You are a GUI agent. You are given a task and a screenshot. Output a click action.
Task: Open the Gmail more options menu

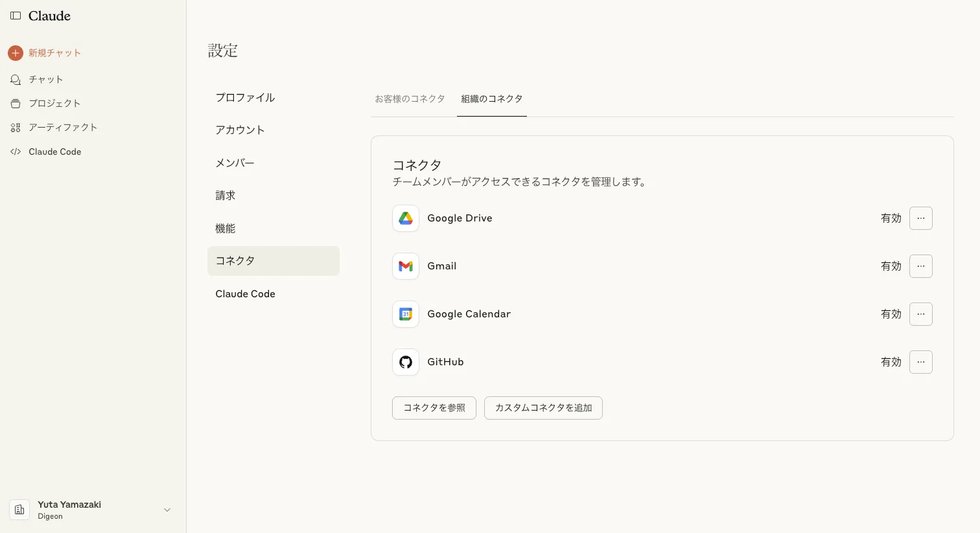(x=920, y=266)
